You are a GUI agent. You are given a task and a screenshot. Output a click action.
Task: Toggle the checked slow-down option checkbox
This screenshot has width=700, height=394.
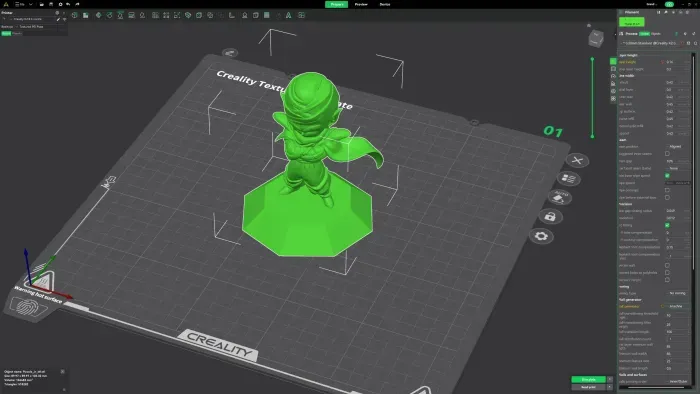tap(667, 175)
